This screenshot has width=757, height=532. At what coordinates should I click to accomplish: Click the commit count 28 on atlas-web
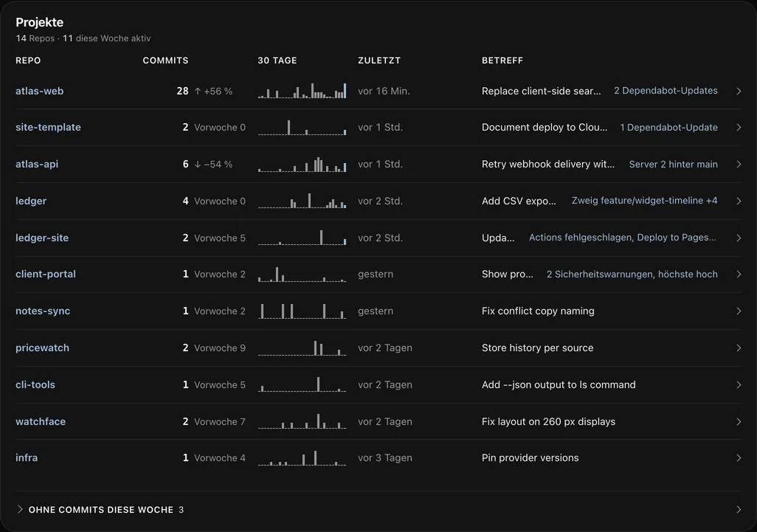pos(182,91)
